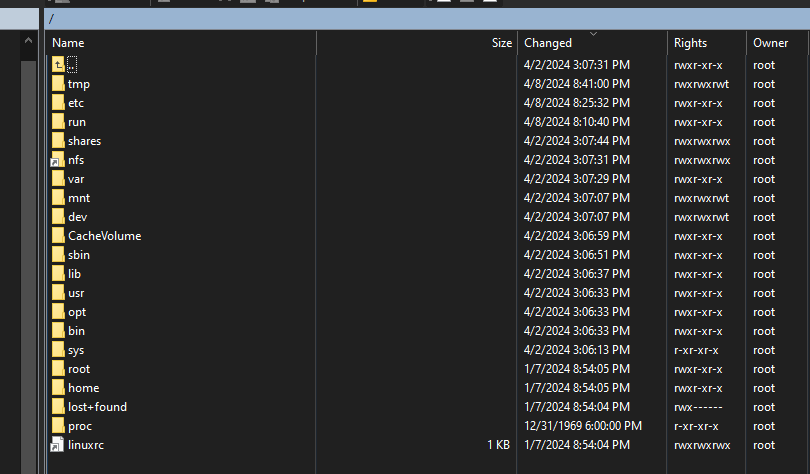Click date '4/8/2024 8:41:00 PM' for tmp

click(577, 84)
